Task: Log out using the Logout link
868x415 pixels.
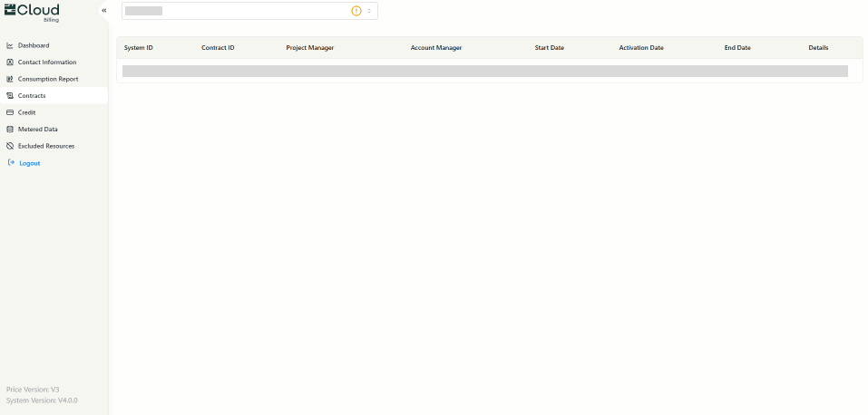Action: click(29, 163)
